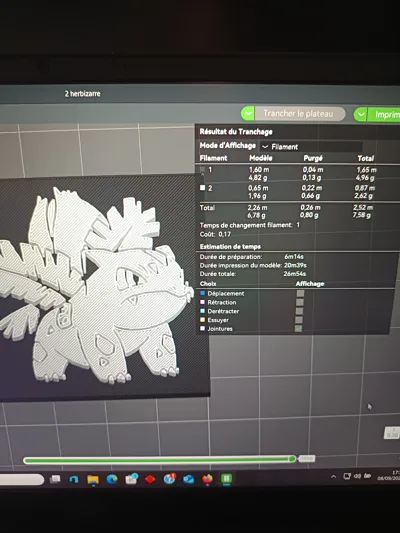
Task: Click the filament 2 white color swatch
Action: pos(203,188)
